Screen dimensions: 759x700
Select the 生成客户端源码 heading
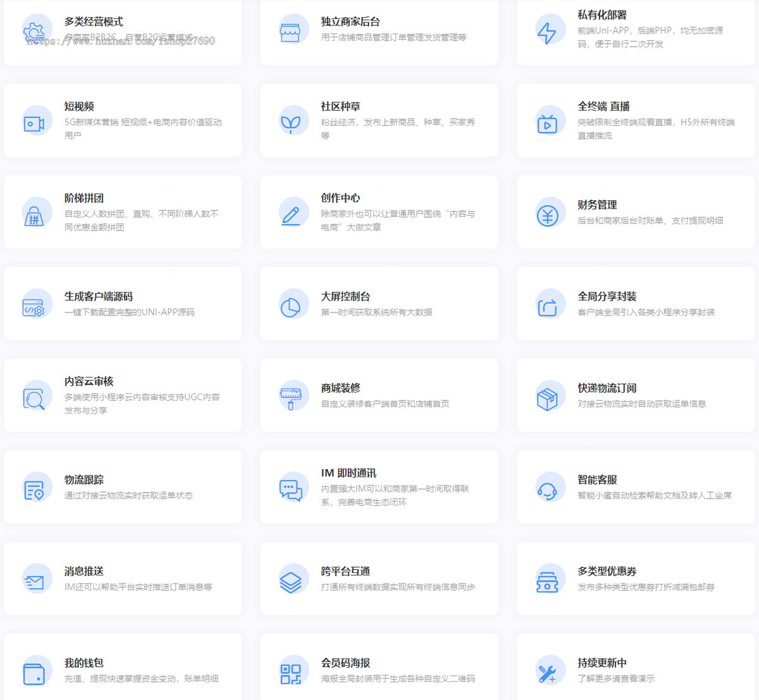pyautogui.click(x=98, y=297)
